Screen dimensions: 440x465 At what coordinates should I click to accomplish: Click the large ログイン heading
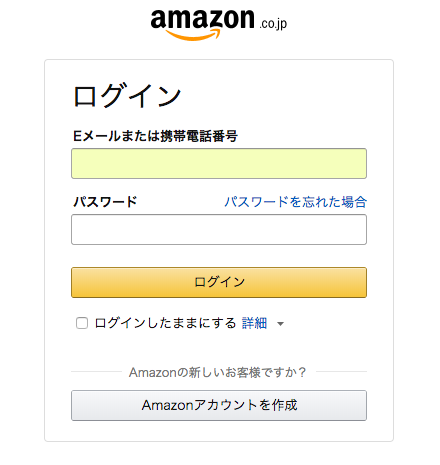coord(127,96)
